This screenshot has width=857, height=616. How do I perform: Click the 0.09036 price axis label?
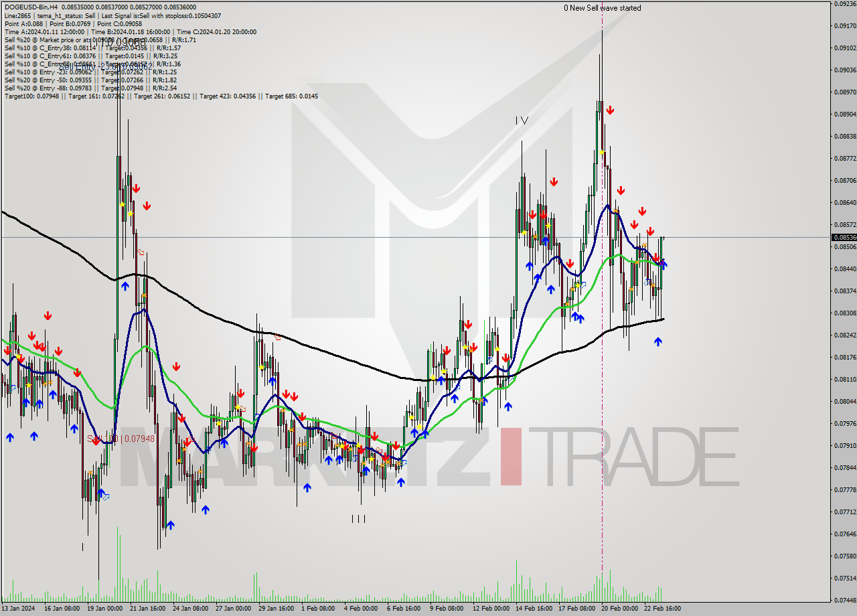[x=844, y=70]
